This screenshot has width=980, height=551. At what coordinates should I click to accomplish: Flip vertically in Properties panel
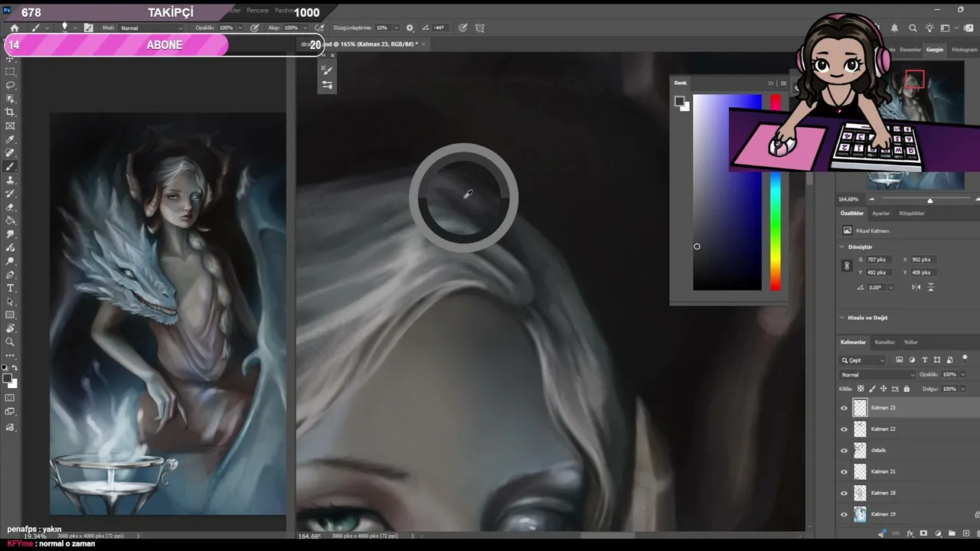tap(931, 287)
